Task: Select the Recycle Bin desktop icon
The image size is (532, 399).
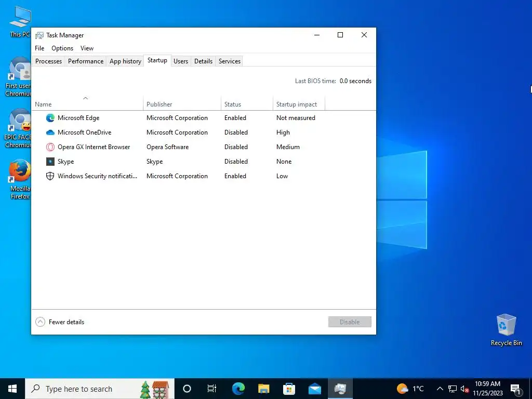Action: click(506, 330)
